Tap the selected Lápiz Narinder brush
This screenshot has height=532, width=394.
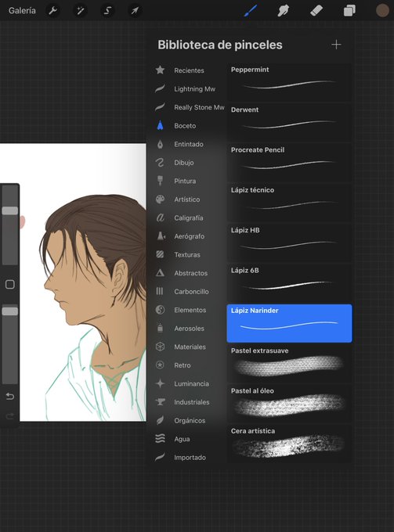[289, 323]
